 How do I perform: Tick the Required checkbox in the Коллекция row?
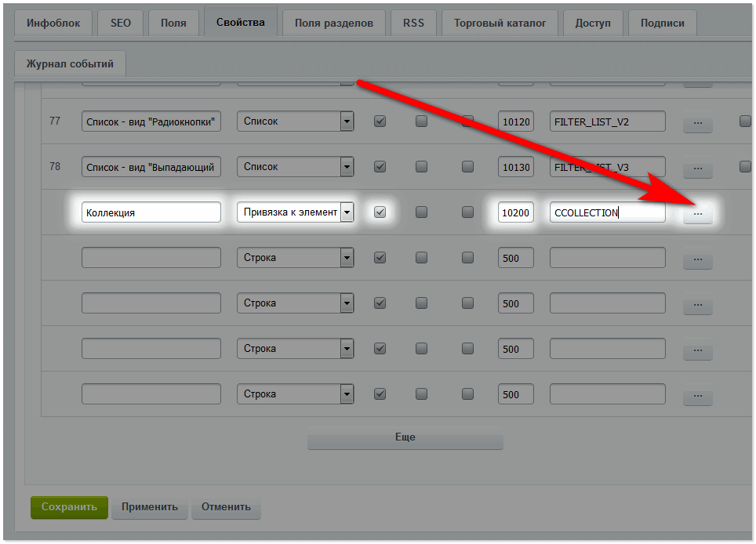(x=467, y=212)
